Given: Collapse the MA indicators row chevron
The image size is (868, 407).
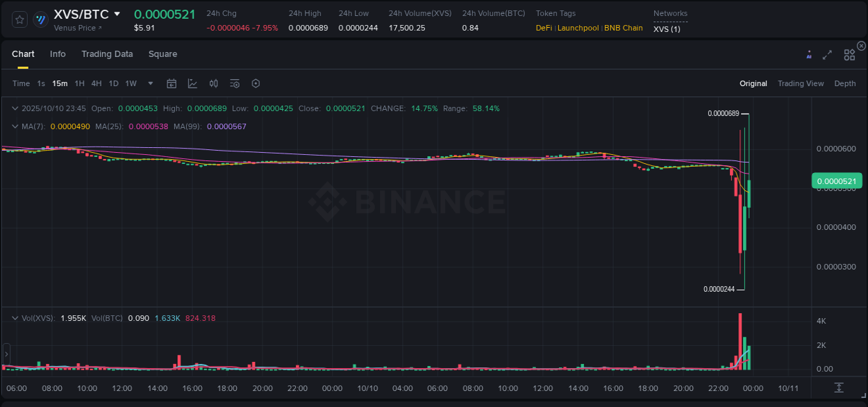Looking at the screenshot, I should (x=15, y=126).
